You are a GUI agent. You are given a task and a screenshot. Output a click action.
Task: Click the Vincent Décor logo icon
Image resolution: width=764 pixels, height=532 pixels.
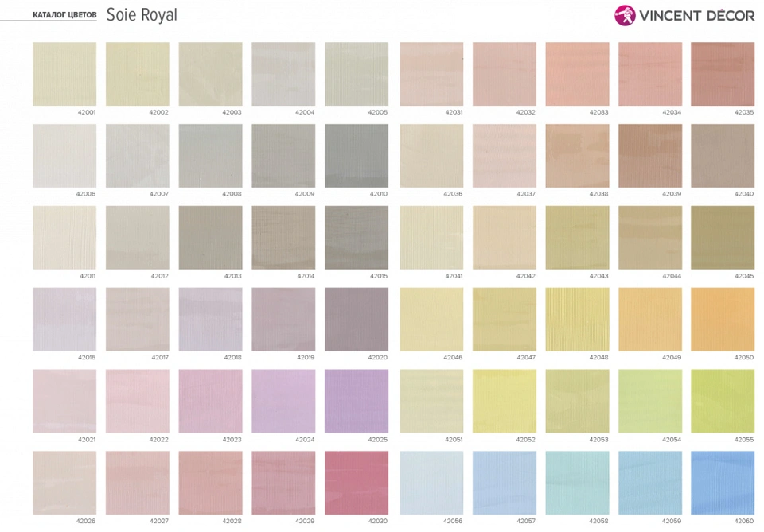[x=625, y=16]
